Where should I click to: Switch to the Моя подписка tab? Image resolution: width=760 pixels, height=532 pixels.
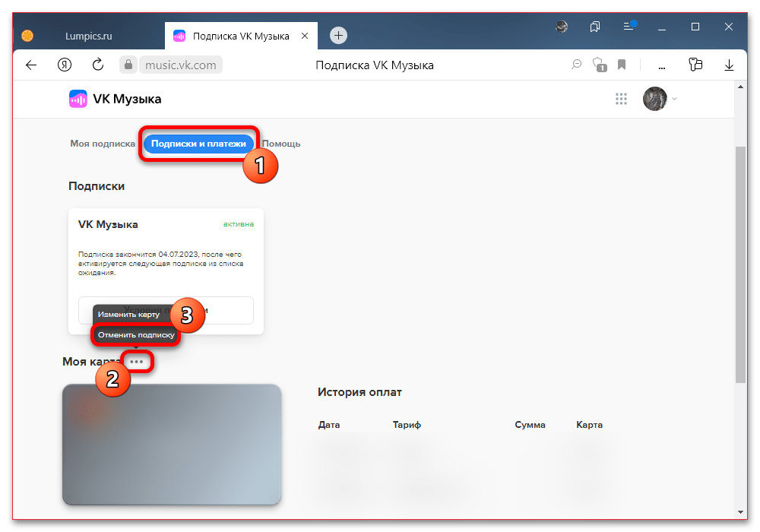tap(103, 144)
